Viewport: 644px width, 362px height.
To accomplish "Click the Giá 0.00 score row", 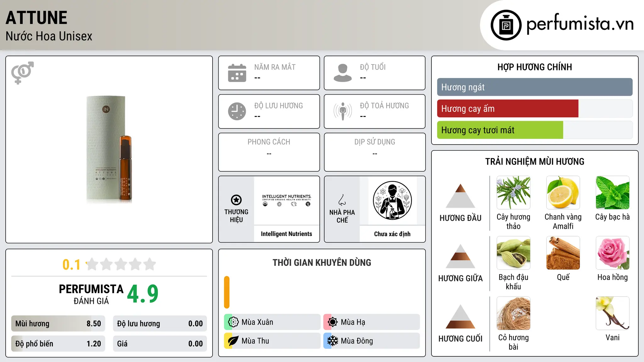I will point(160,344).
